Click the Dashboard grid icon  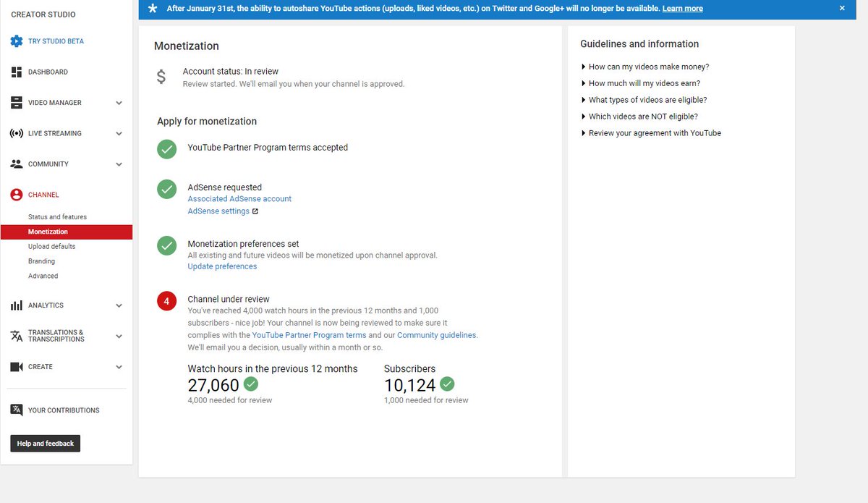coord(17,72)
